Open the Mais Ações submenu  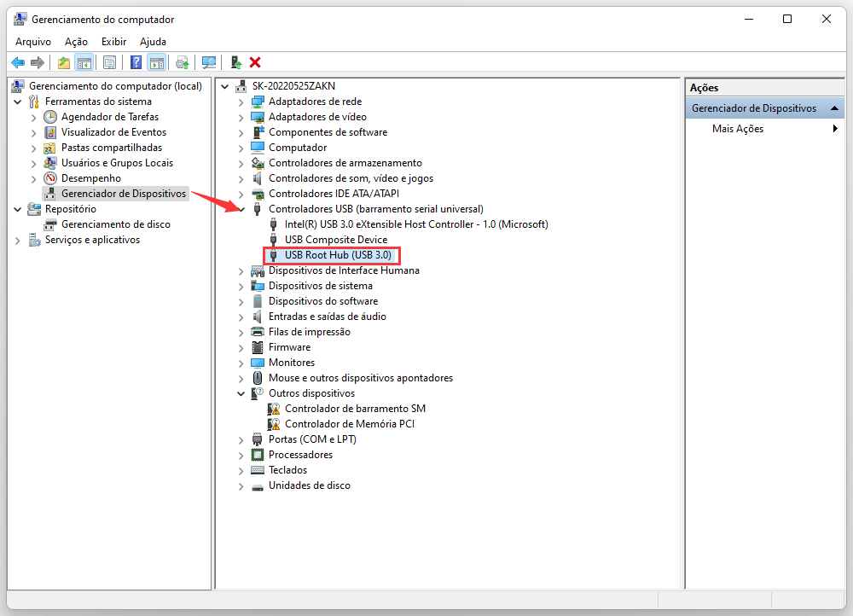(x=738, y=129)
